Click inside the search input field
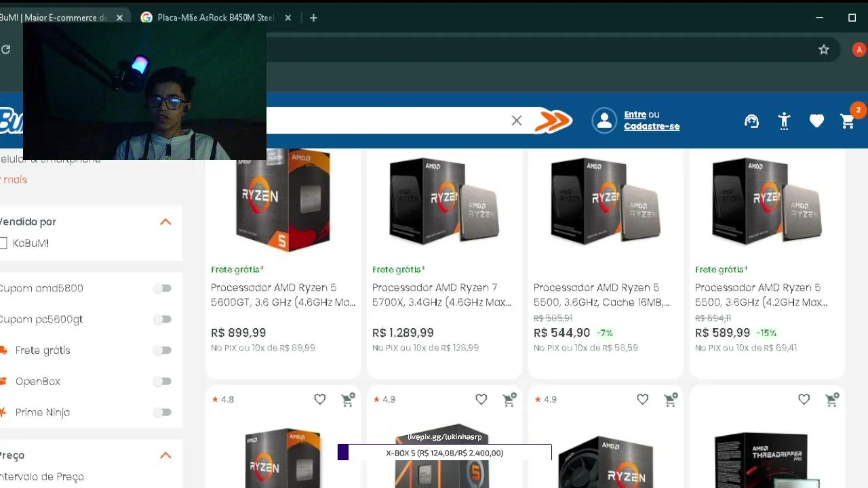This screenshot has height=488, width=868. (x=387, y=121)
